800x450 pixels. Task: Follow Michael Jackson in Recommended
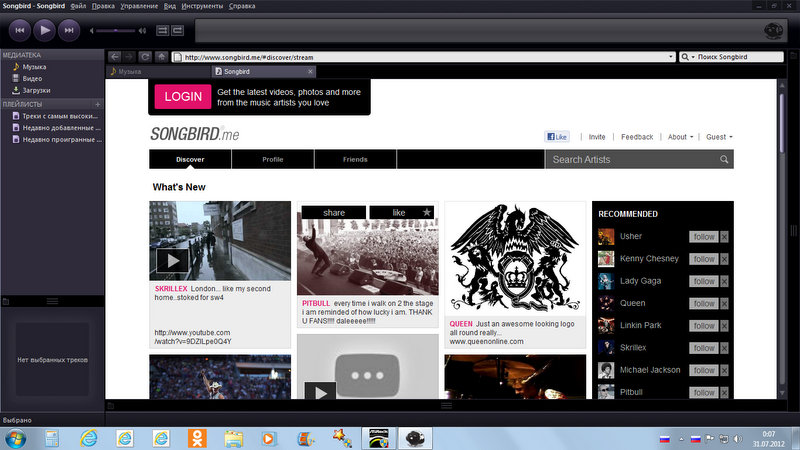704,370
